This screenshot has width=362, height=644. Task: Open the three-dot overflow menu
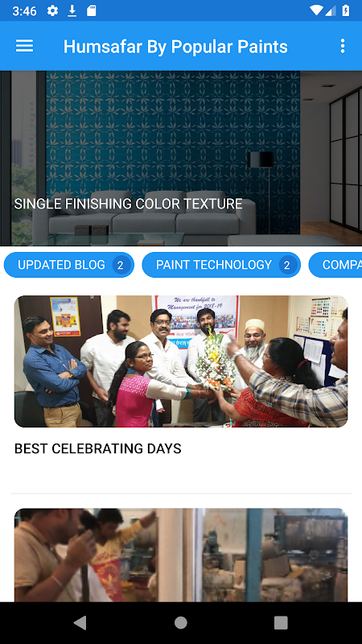coord(343,46)
